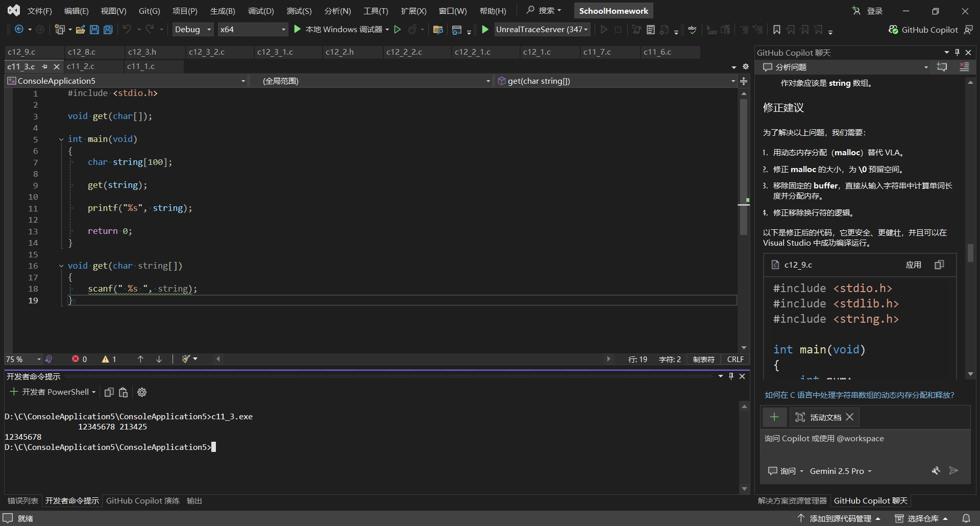980x526 pixels.
Task: Toggle auto-hide pin on the Copilot chat panel
Action: click(957, 53)
